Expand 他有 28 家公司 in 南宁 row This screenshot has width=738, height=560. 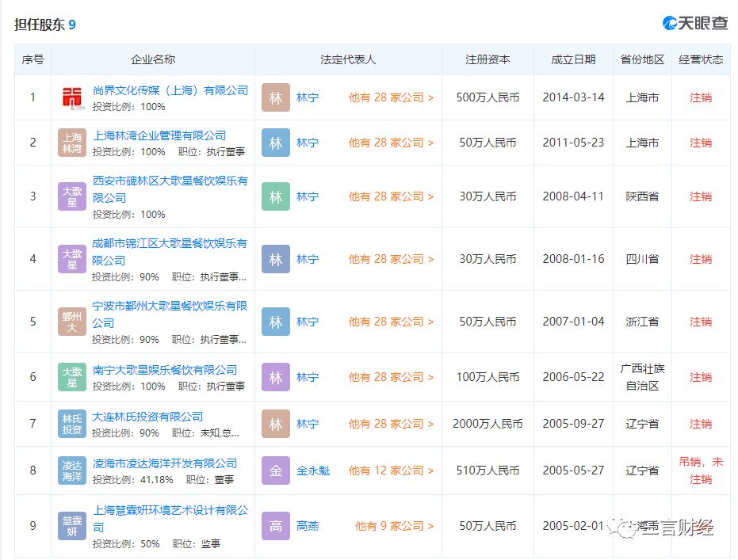click(x=391, y=377)
